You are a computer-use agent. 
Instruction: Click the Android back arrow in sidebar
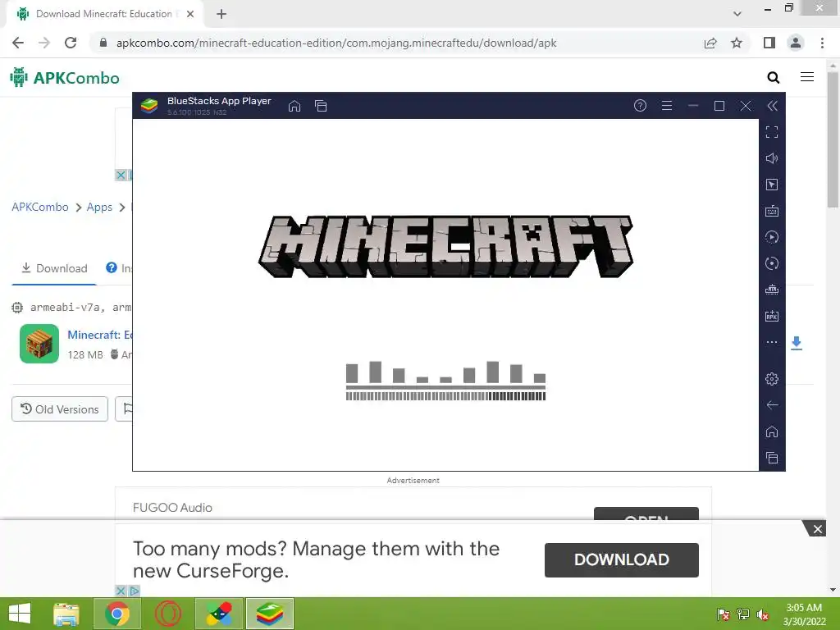click(772, 405)
